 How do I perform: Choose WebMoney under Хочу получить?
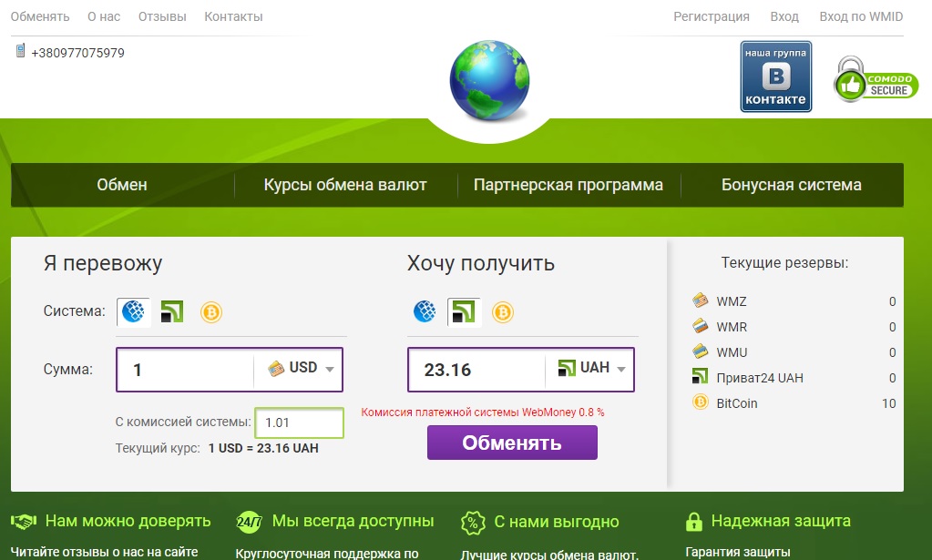point(425,311)
